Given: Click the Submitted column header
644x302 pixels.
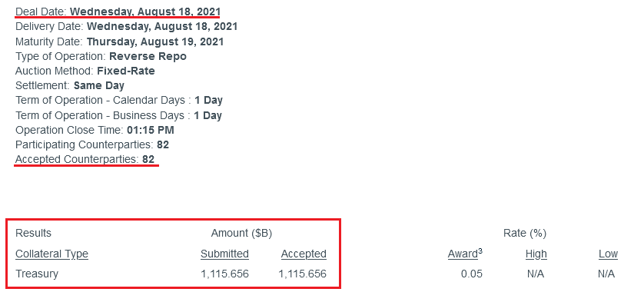Looking at the screenshot, I should [x=224, y=254].
